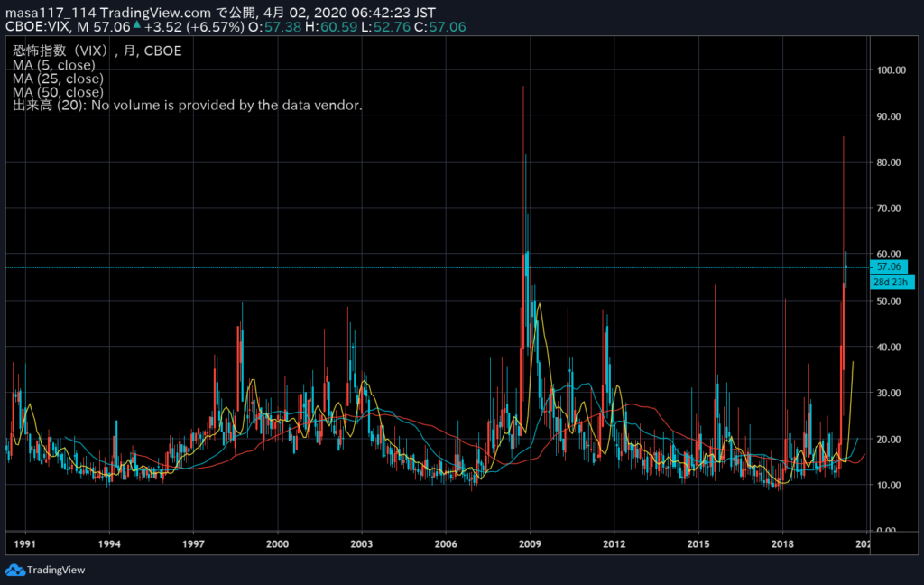The height and width of the screenshot is (585, 924).
Task: Click the open value O:57.38
Action: point(274,27)
